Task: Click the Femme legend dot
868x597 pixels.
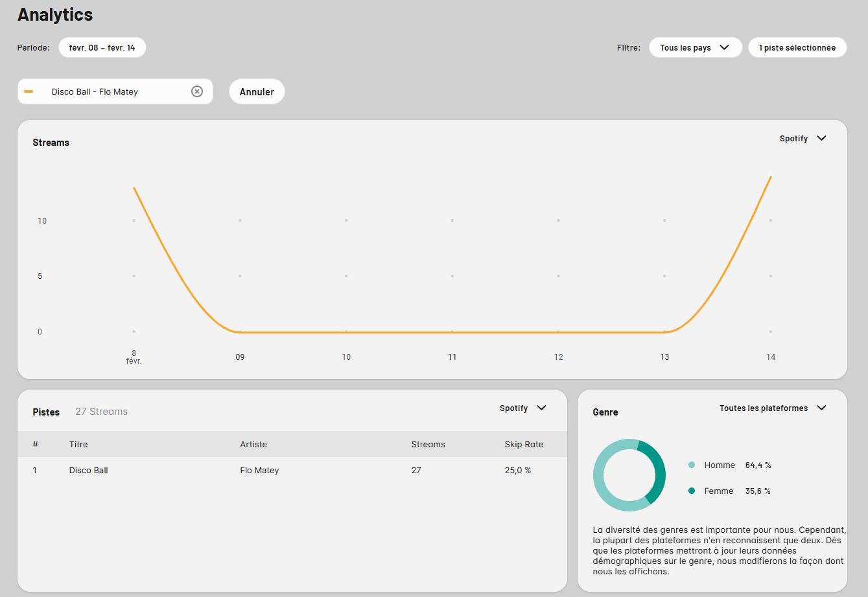Action: (692, 491)
